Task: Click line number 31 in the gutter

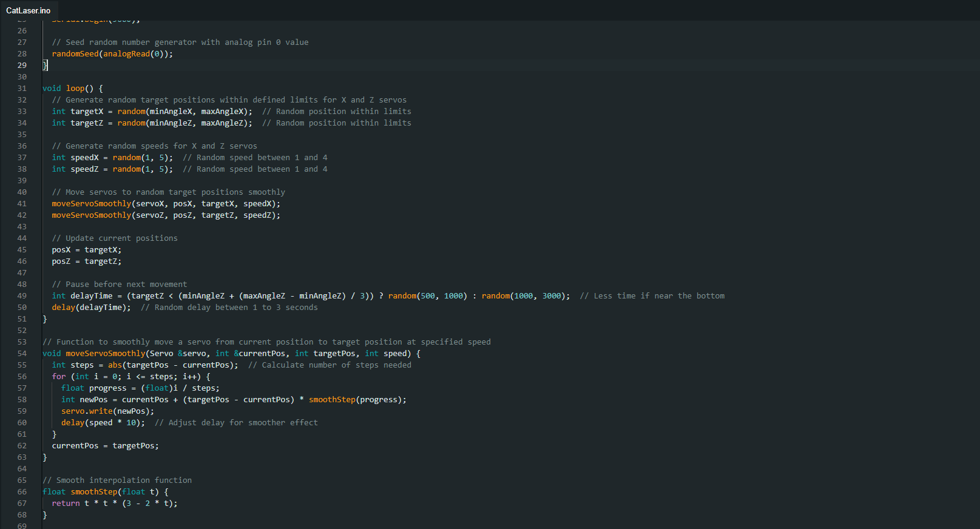Action: (22, 89)
